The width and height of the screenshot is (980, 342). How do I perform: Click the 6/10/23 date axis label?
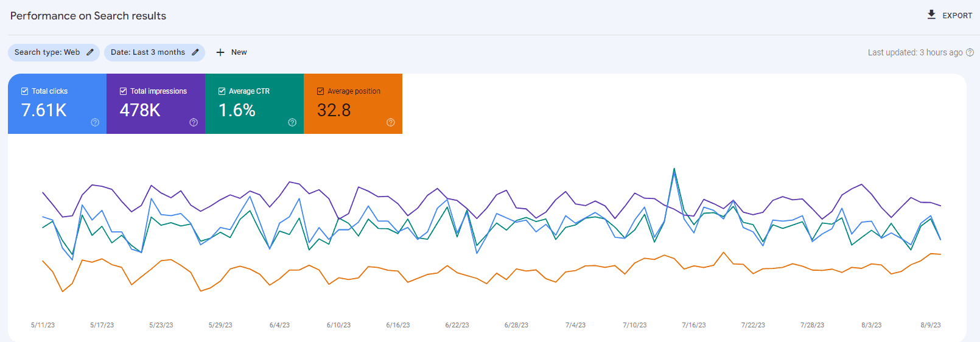[338, 325]
